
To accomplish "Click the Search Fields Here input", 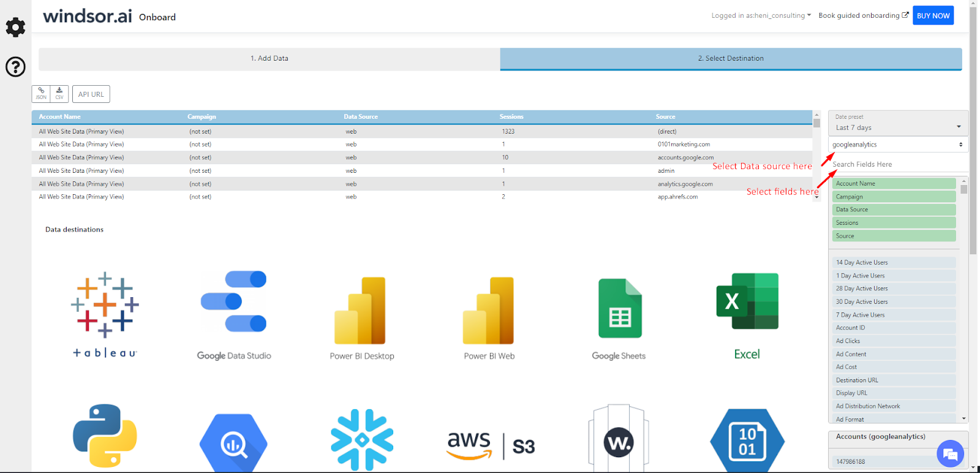I will tap(898, 164).
